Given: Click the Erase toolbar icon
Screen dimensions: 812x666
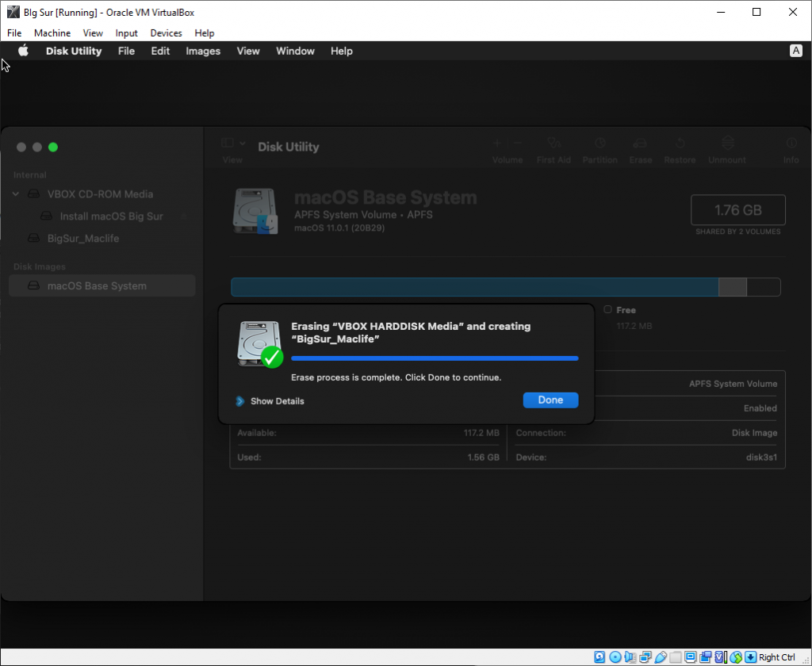Looking at the screenshot, I should point(640,144).
